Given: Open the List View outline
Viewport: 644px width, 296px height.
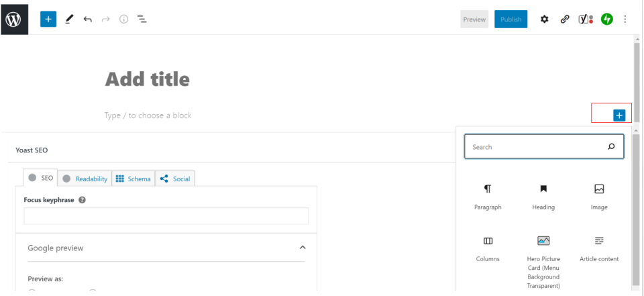Looking at the screenshot, I should click(142, 19).
